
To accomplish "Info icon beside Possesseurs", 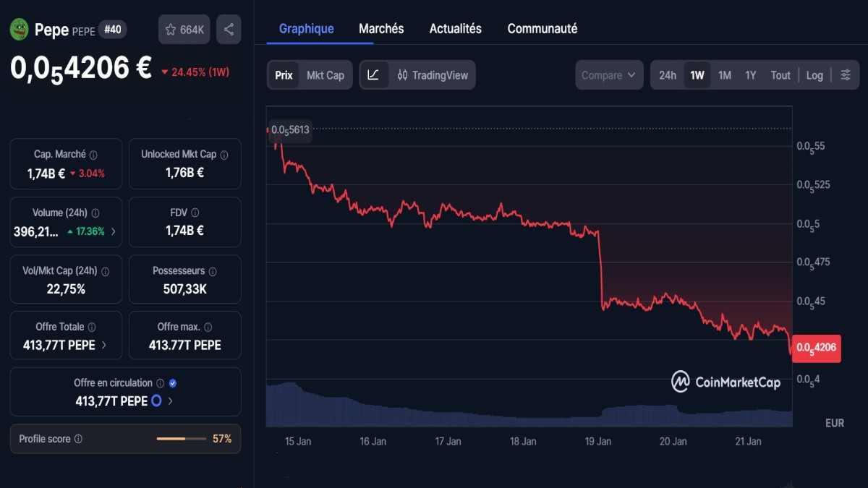I will click(213, 271).
